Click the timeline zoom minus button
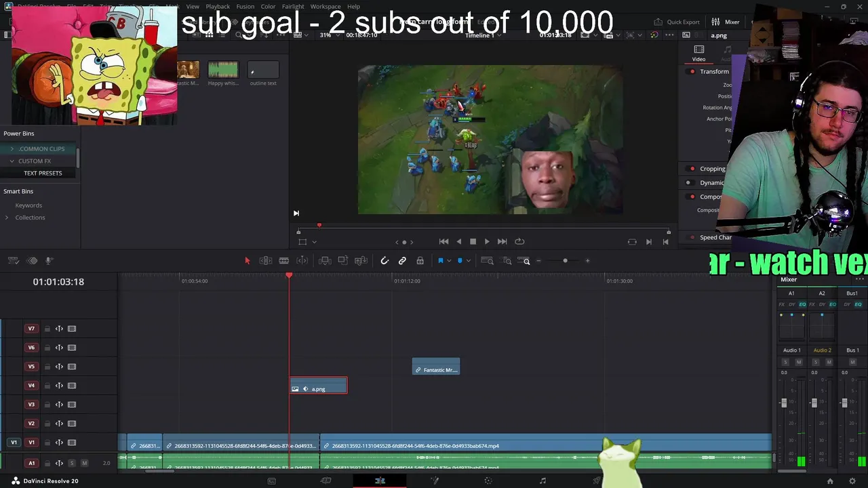 coord(539,261)
